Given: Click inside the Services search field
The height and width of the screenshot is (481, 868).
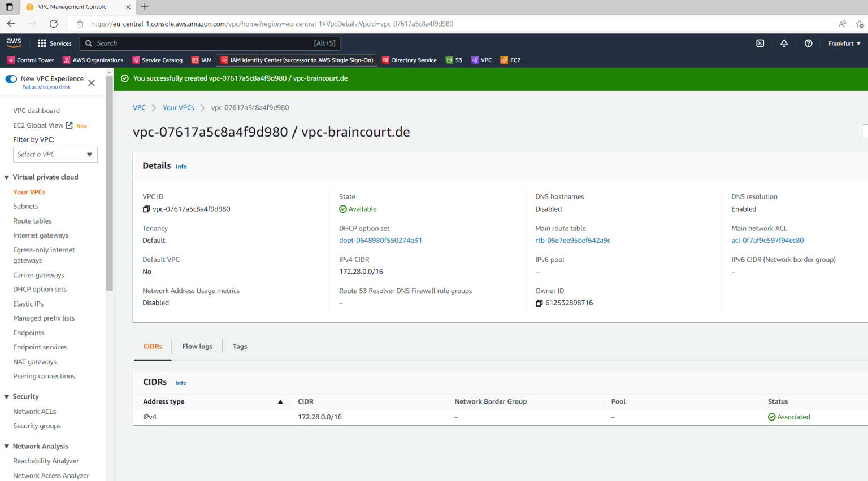Looking at the screenshot, I should pyautogui.click(x=209, y=43).
